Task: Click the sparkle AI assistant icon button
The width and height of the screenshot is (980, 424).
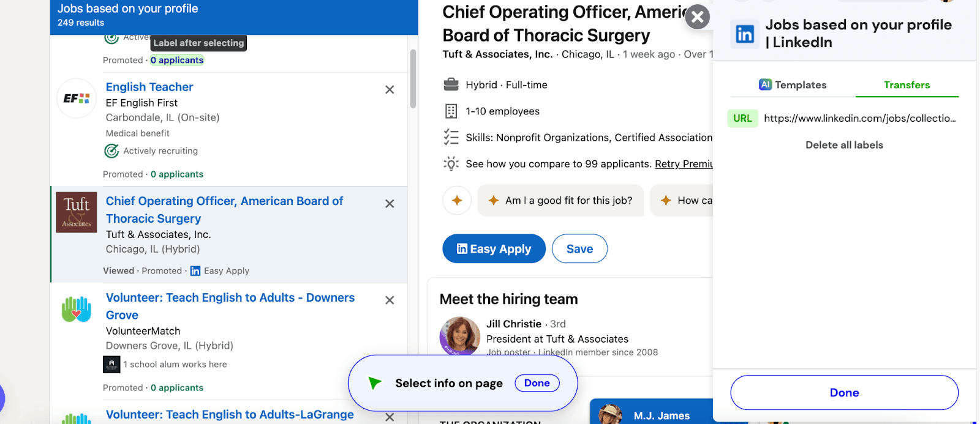Action: coord(457,201)
